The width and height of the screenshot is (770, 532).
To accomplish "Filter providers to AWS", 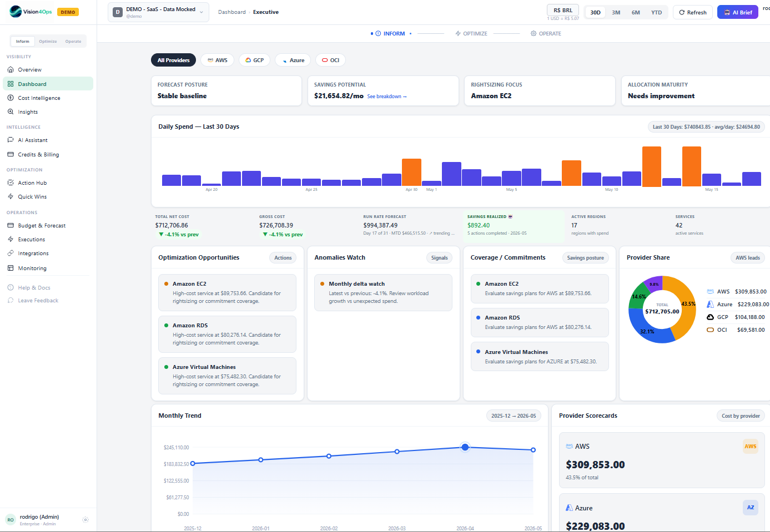I will pyautogui.click(x=217, y=60).
